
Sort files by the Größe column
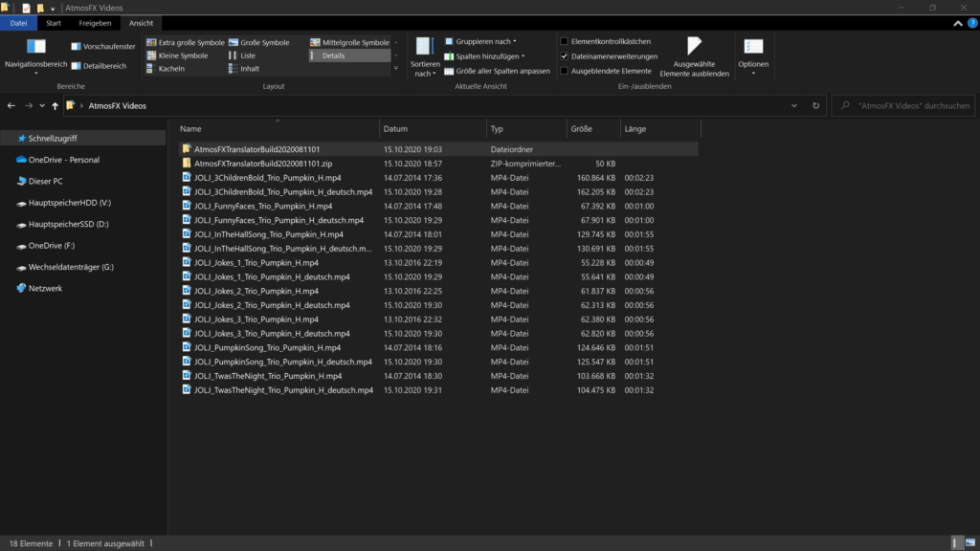tap(593, 129)
